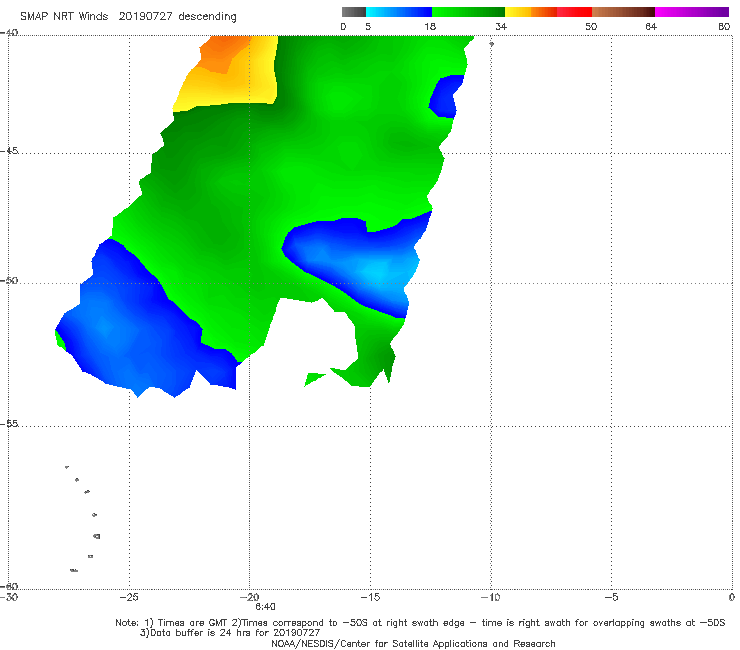Click the color bar label '64'
Viewport: 740px width, 650px height.
click(651, 27)
